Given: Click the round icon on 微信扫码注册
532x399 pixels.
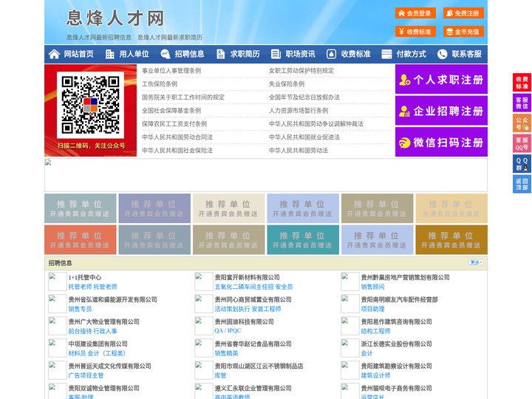Looking at the screenshot, I should tap(404, 143).
